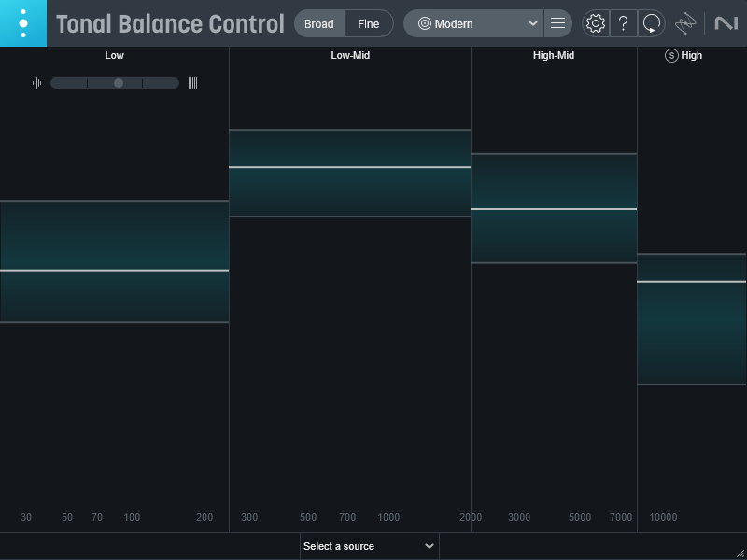
Task: Click the reset circular arrow icon
Action: 651,23
